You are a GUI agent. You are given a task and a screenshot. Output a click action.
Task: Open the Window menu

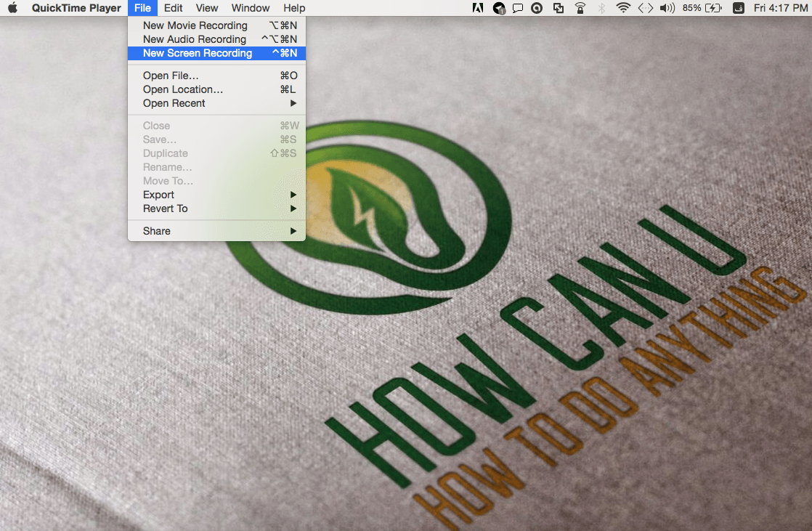pos(250,8)
